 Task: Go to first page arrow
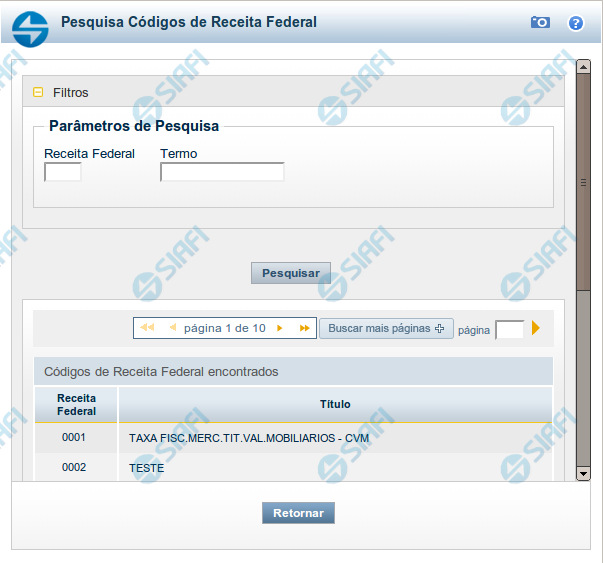click(x=147, y=328)
